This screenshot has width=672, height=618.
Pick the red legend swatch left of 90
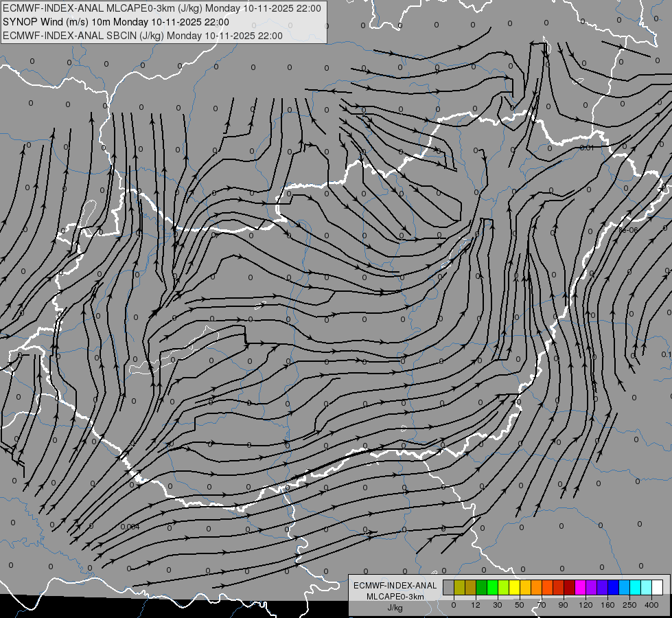[x=559, y=587]
